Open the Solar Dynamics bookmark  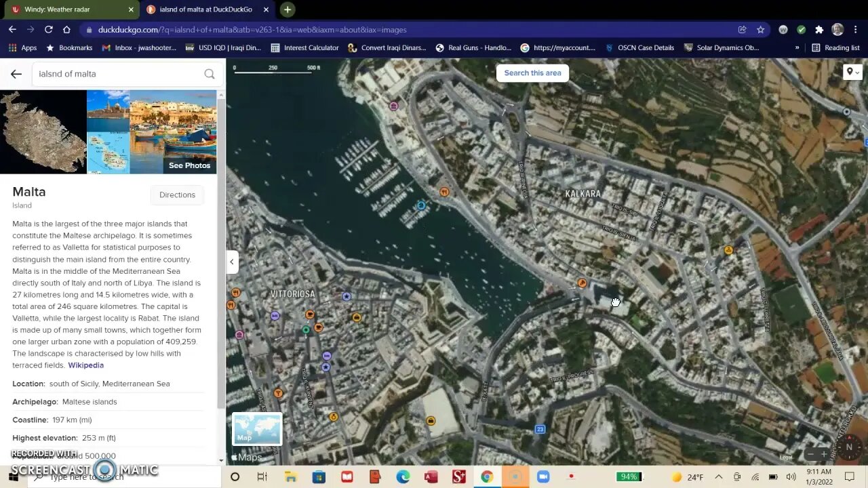[x=722, y=48]
